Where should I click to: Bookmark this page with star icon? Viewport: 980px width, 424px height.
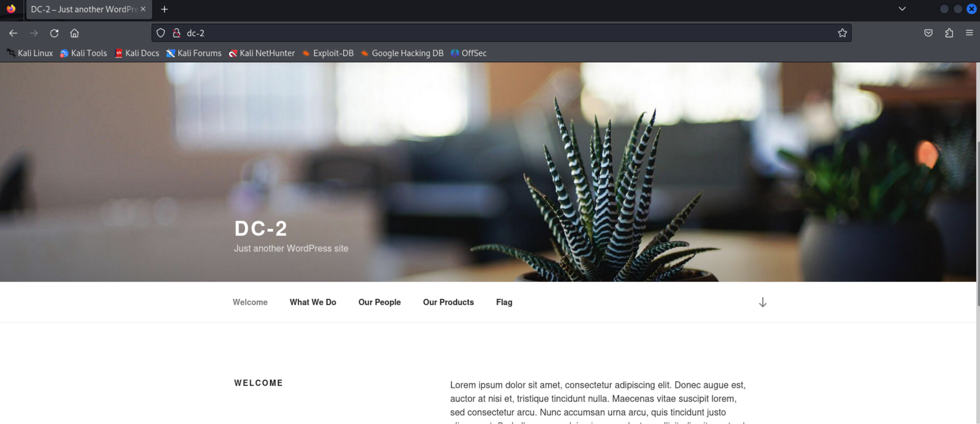(842, 33)
